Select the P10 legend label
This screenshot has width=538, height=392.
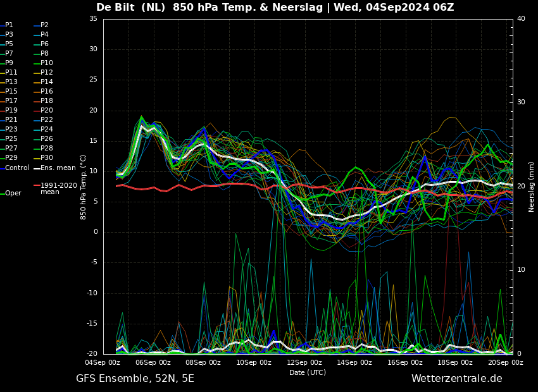[47, 63]
